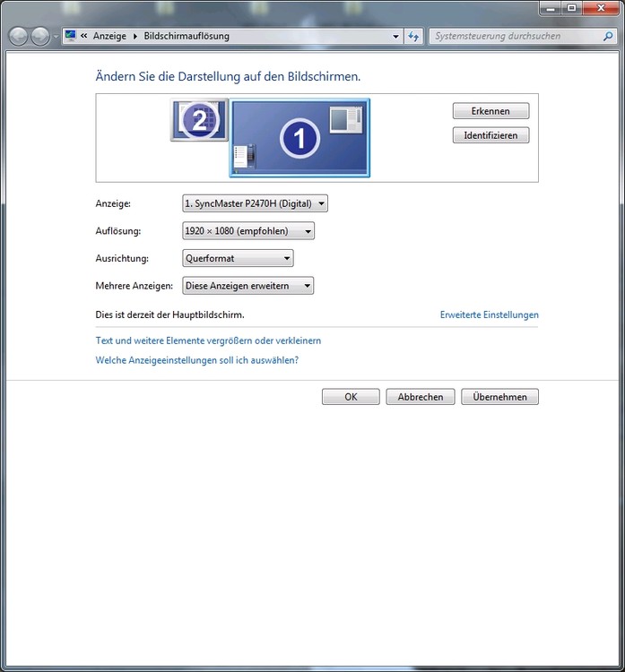This screenshot has width=625, height=672.
Task: Open Erweiterte Einstellungen link
Action: coord(489,315)
